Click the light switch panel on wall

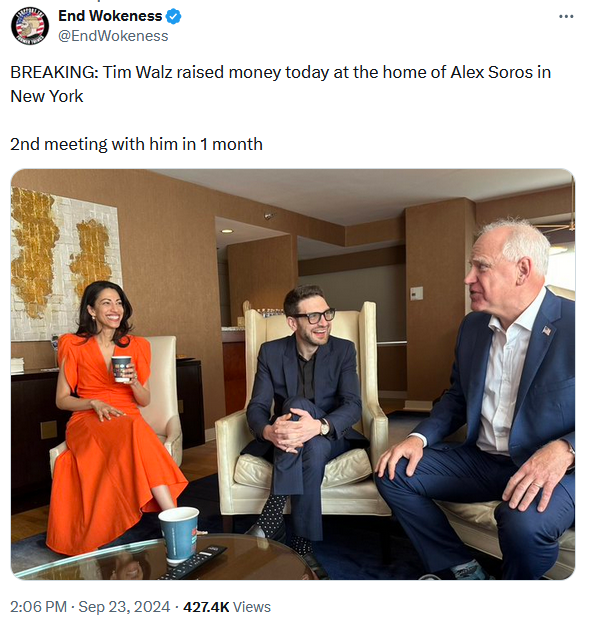pyautogui.click(x=417, y=293)
